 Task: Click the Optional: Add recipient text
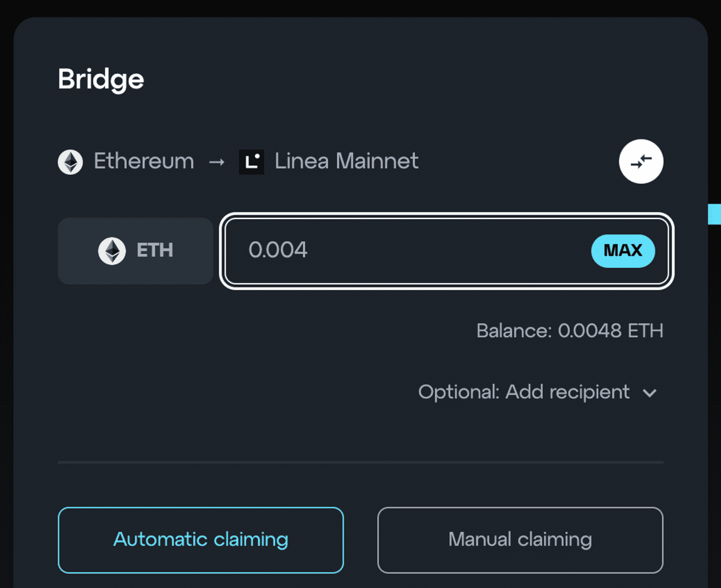(523, 392)
